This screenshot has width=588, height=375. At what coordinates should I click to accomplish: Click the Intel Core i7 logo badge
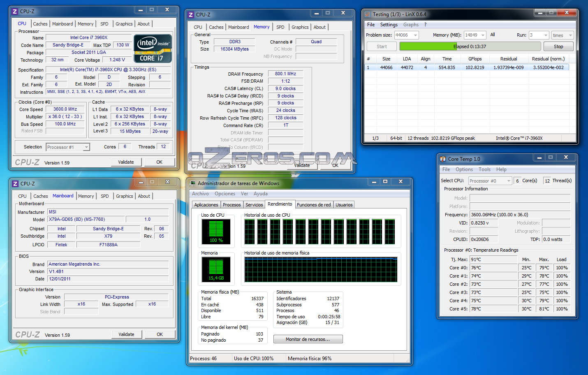pos(153,49)
